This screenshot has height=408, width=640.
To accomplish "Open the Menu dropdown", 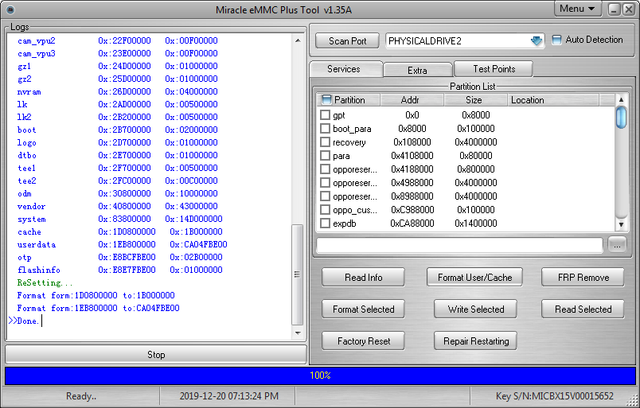I will pos(577,9).
